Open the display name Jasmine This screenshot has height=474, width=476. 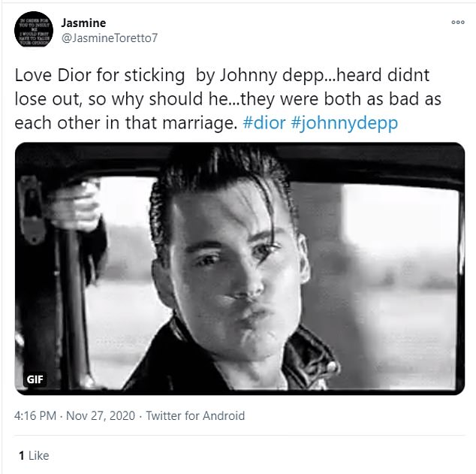click(83, 23)
